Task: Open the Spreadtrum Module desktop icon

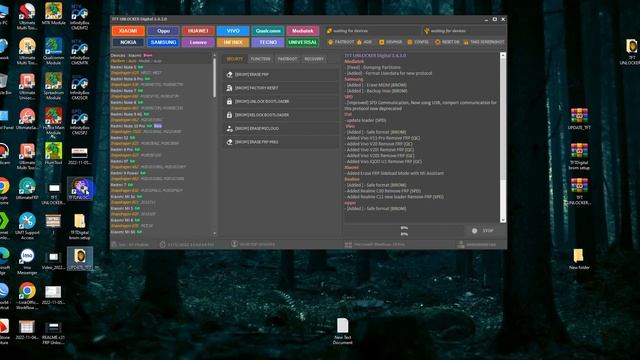Action: coord(53,86)
